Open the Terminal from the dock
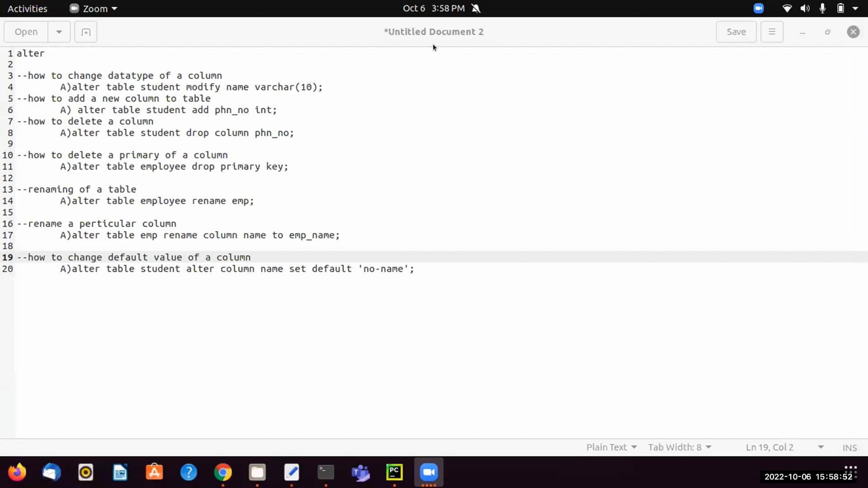The height and width of the screenshot is (488, 868). (326, 472)
